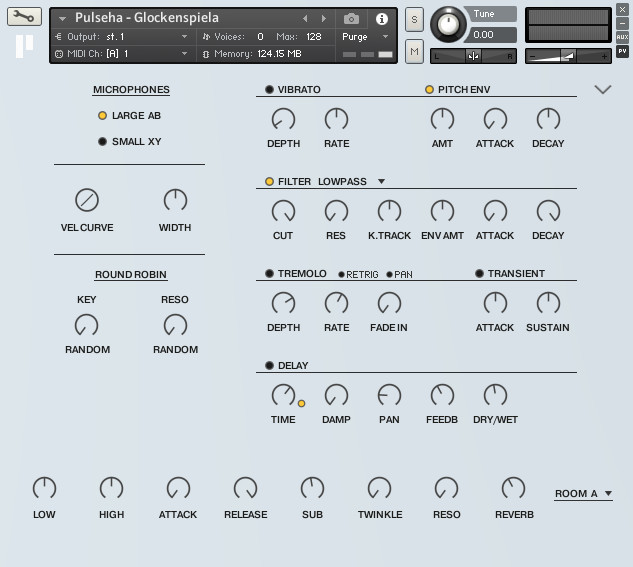The height and width of the screenshot is (567, 633).
Task: Adjust the L/R pan slider
Action: tap(474, 56)
